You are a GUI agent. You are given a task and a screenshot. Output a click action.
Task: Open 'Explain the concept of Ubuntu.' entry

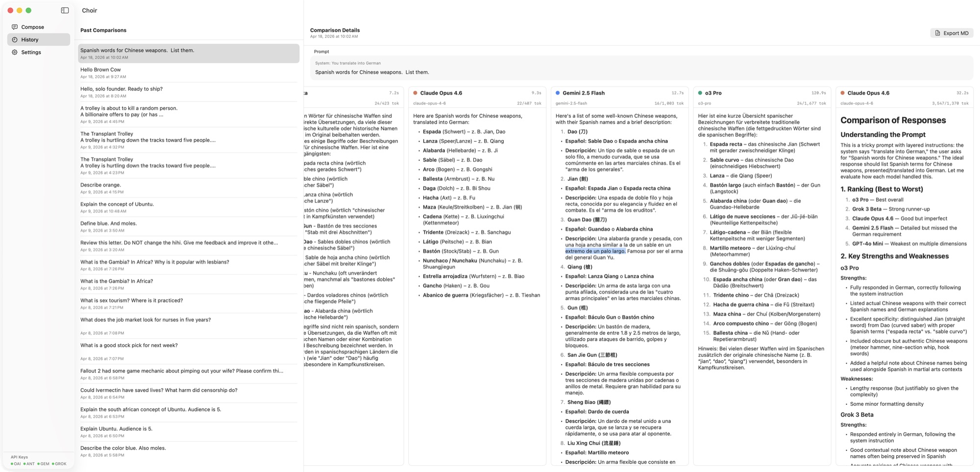[x=189, y=207]
